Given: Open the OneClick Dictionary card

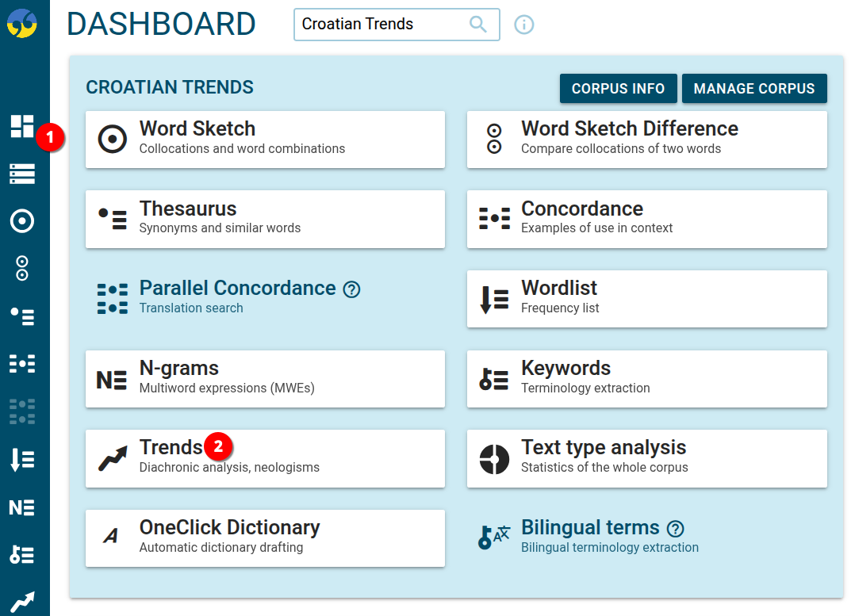Looking at the screenshot, I should pos(265,538).
